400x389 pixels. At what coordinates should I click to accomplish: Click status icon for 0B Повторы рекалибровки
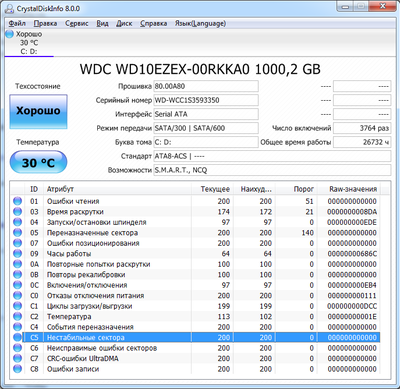tap(17, 275)
